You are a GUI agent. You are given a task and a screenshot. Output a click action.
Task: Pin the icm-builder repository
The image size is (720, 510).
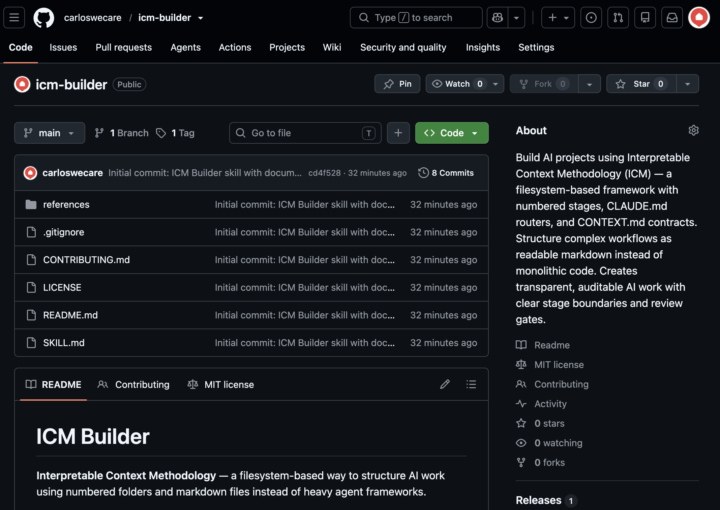[x=397, y=84]
